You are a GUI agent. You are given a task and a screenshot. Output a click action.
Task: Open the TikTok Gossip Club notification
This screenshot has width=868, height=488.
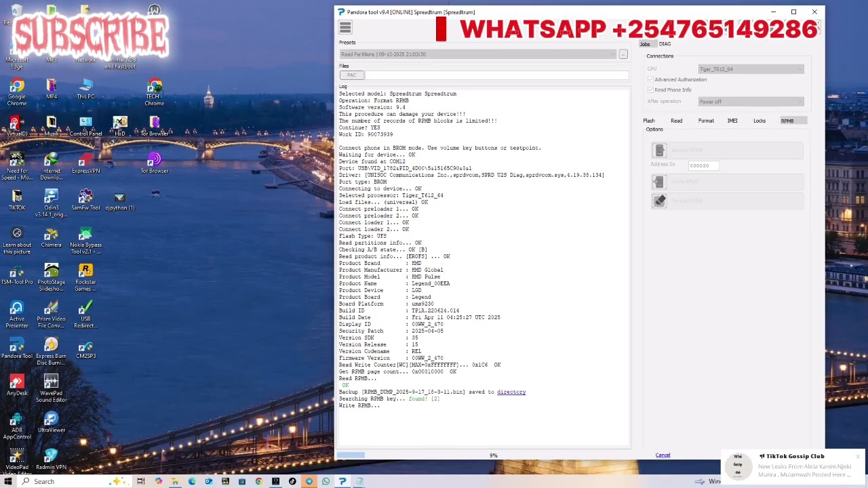coord(791,466)
